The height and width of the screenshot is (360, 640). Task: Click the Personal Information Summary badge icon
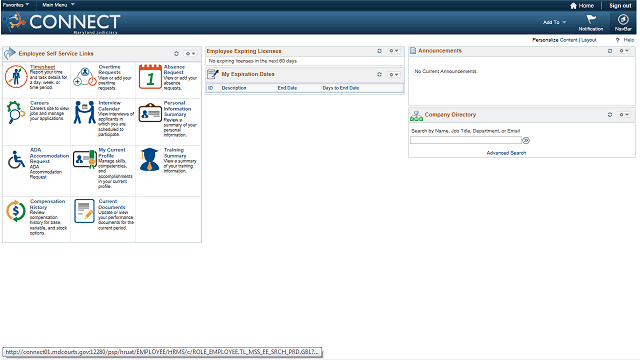point(150,113)
